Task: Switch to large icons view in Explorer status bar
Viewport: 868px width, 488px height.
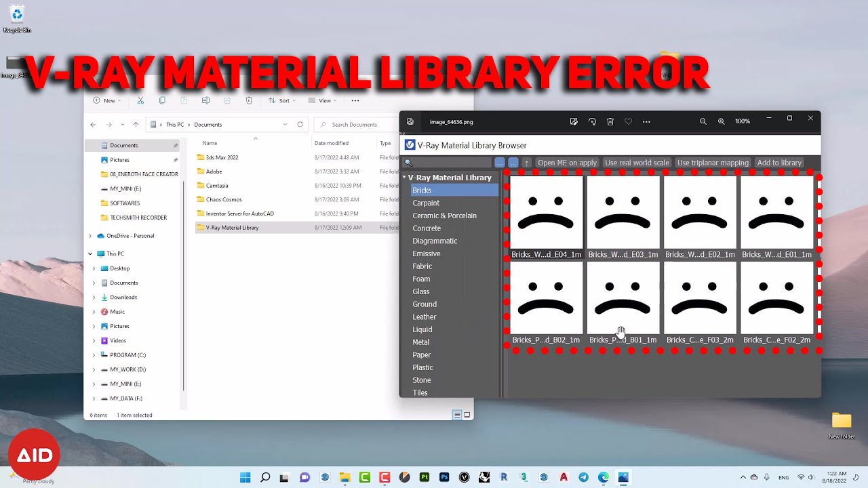Action: pyautogui.click(x=467, y=415)
